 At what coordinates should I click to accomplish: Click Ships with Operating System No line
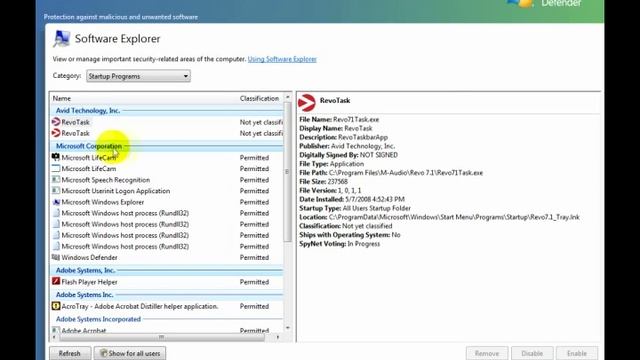(350, 235)
